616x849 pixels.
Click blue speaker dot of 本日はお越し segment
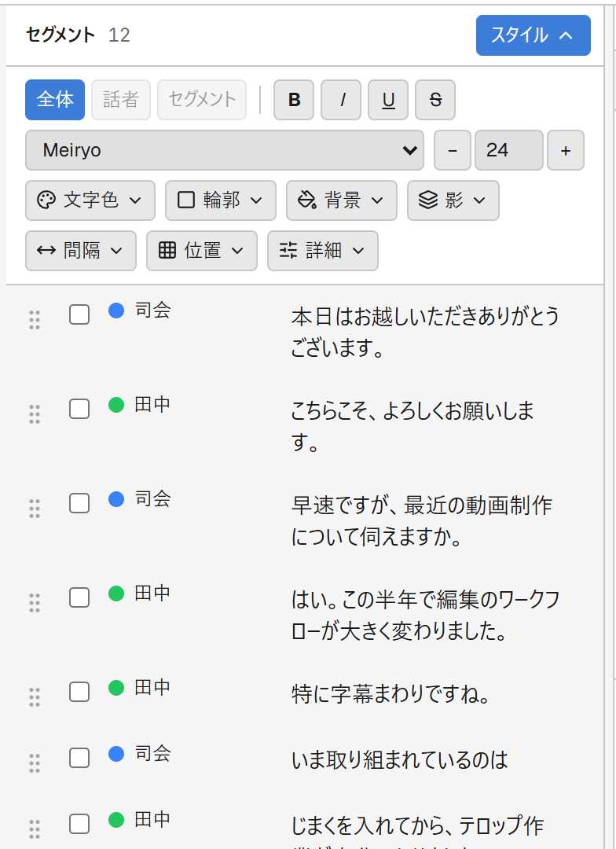click(116, 311)
